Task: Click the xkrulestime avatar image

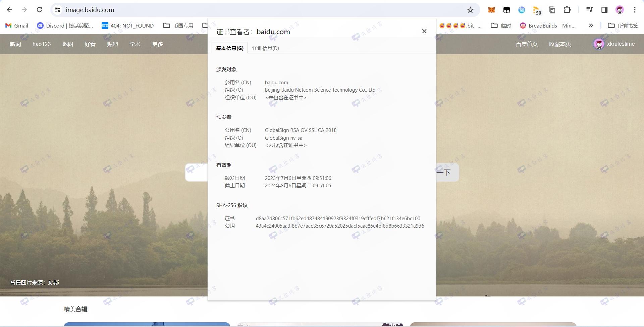Action: 599,44
